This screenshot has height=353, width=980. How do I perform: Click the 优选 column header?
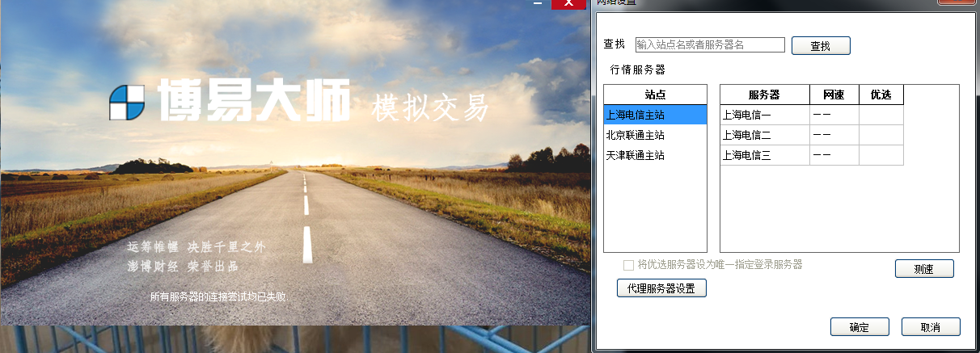click(x=881, y=95)
